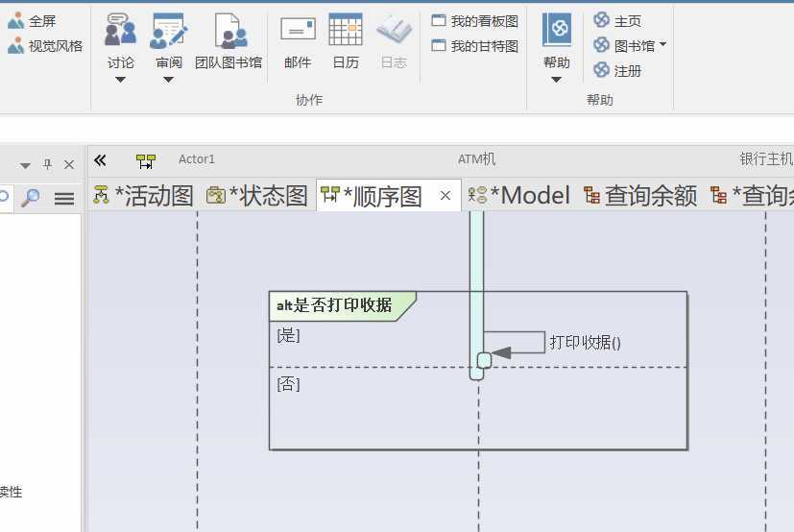Switch to the *状态图 tab

pyautogui.click(x=257, y=196)
